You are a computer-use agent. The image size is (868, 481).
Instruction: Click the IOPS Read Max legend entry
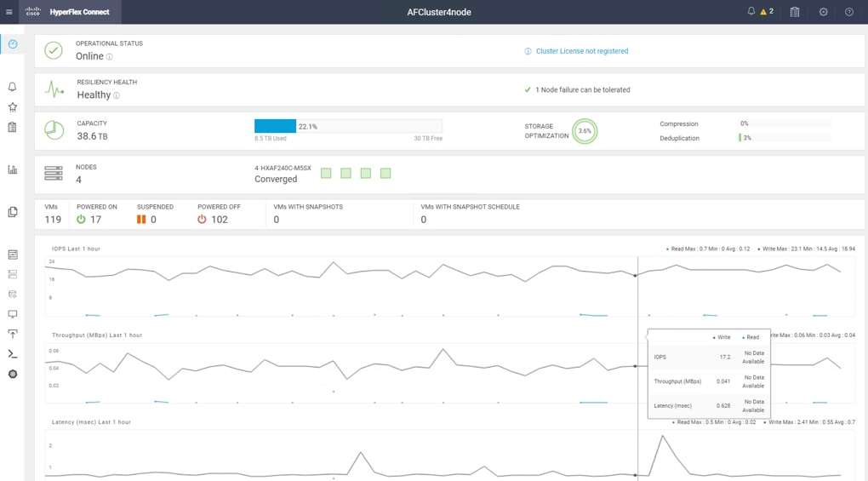pos(708,249)
